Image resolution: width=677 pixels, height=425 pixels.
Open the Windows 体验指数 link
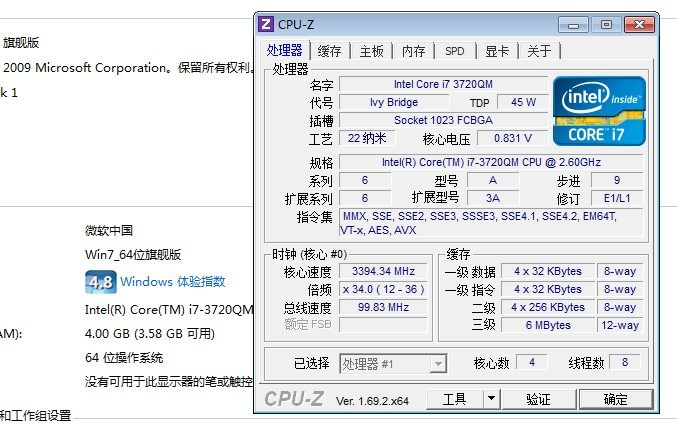pos(173,282)
